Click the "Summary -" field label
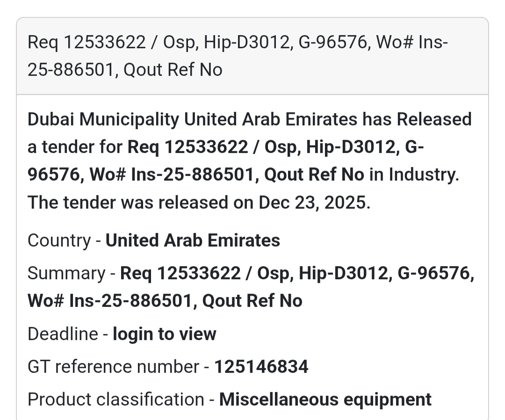Image resolution: width=505 pixels, height=420 pixels. pos(72,273)
